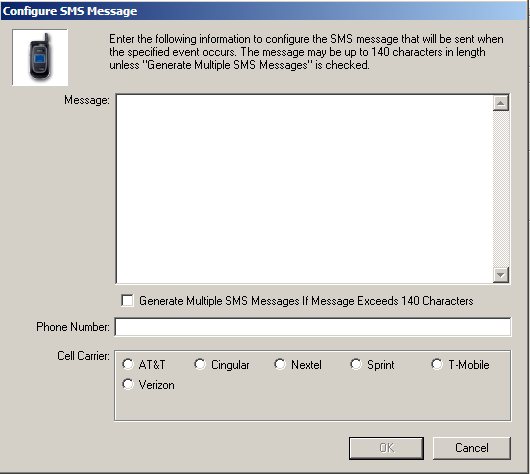Click the Configure SMS Message title bar
Image resolution: width=530 pixels, height=474 pixels.
pyautogui.click(x=264, y=11)
